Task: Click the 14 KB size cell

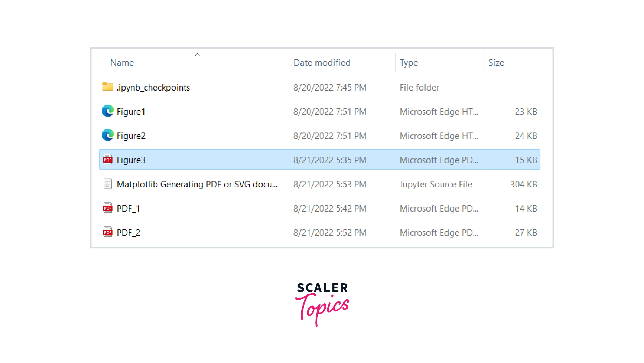Action: [x=526, y=208]
